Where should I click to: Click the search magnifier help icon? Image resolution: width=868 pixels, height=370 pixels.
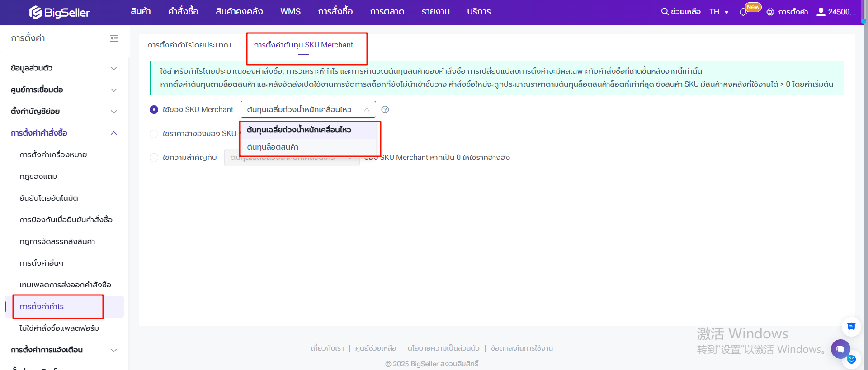[665, 12]
